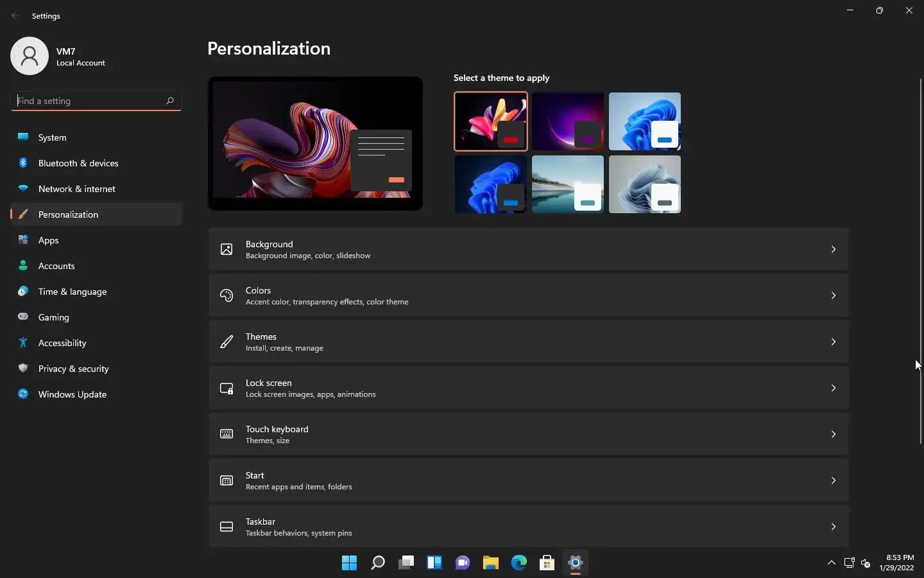Click the VM7 user avatar

click(x=30, y=56)
